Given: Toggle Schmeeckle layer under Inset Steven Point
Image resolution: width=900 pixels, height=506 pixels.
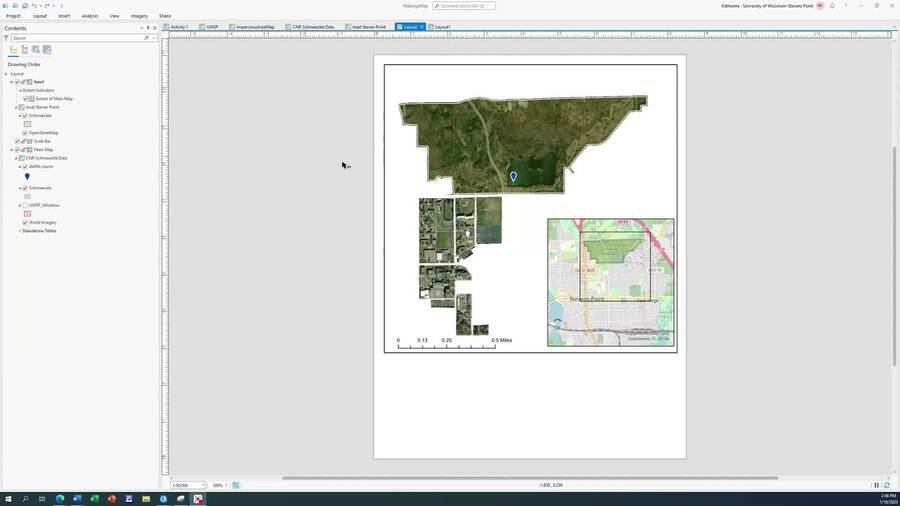Looking at the screenshot, I should (25, 116).
